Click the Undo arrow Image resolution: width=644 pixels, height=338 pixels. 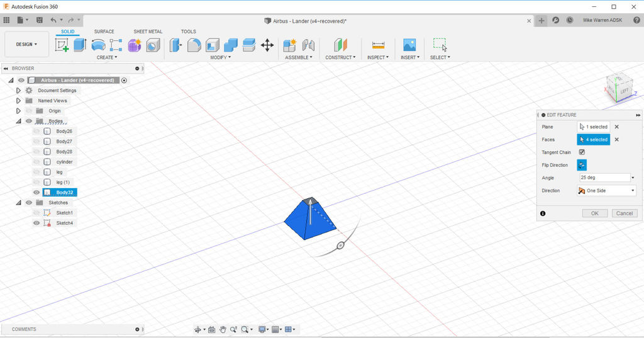coord(53,20)
